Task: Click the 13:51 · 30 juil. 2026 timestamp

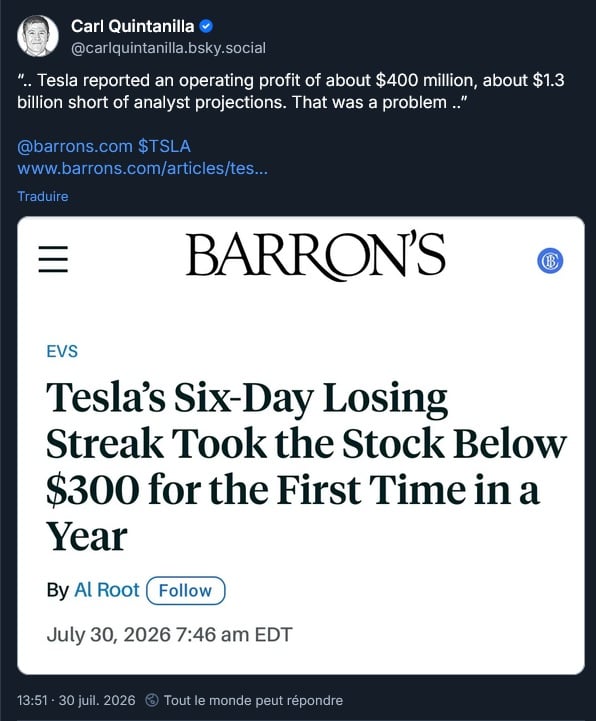Action: pyautogui.click(x=76, y=700)
